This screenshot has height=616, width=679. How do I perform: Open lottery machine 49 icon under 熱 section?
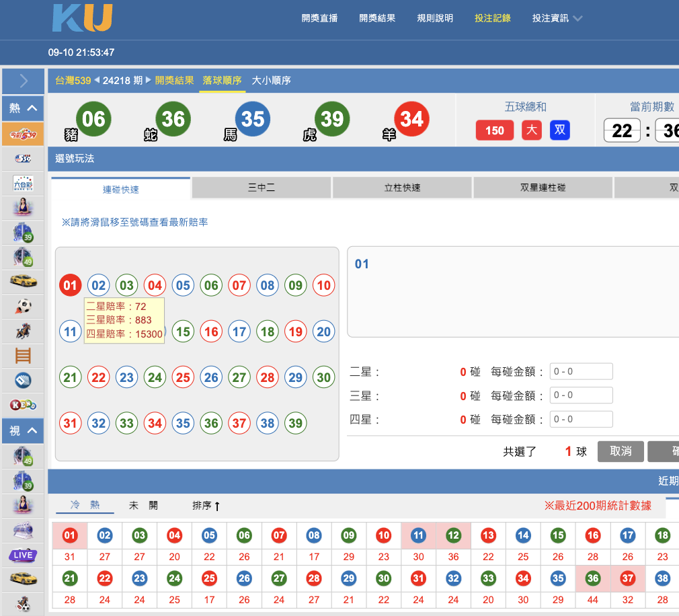[23, 257]
